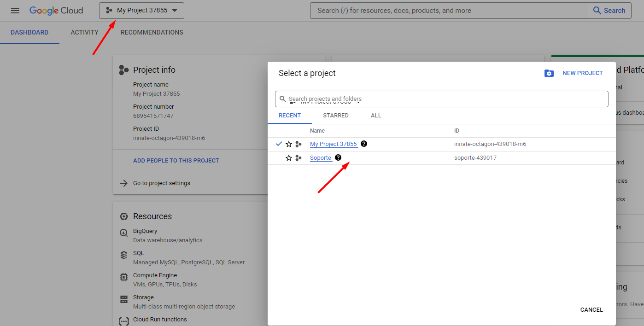Click the Search button in the top bar

(609, 11)
